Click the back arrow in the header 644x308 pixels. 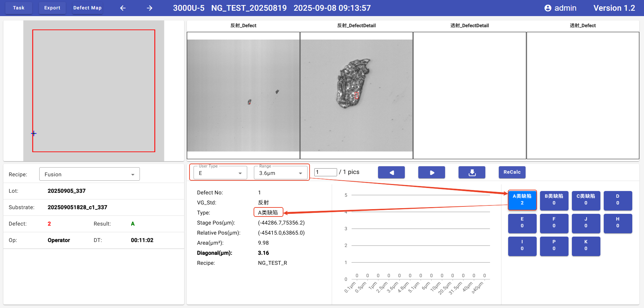[x=123, y=8]
